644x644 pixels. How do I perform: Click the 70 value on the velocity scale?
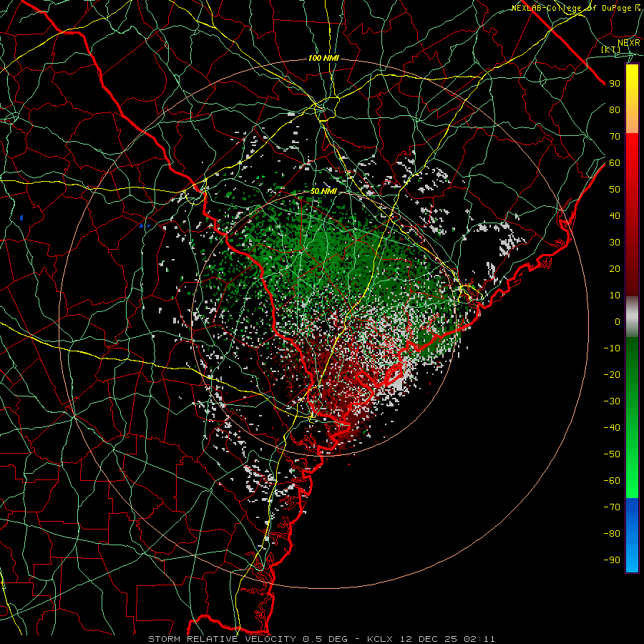(x=615, y=137)
